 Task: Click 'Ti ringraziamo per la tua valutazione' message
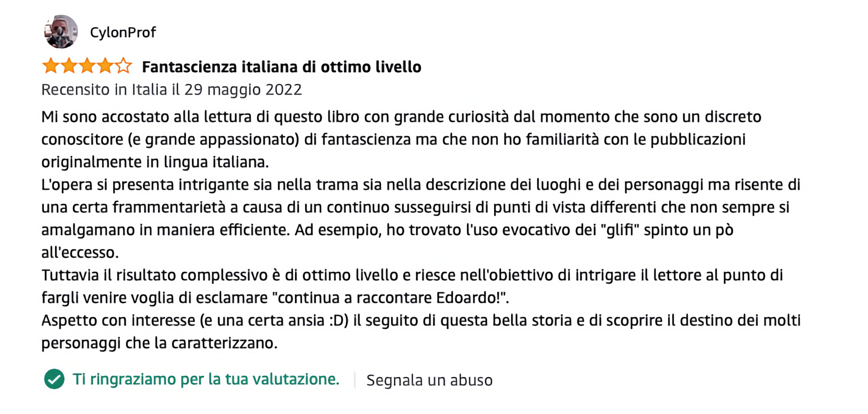[x=206, y=379]
